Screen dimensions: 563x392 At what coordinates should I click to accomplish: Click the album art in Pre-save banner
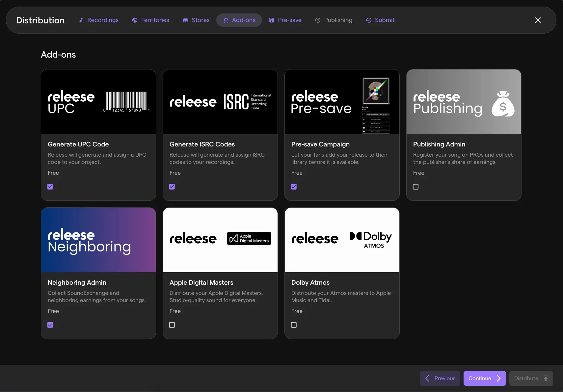click(x=376, y=91)
